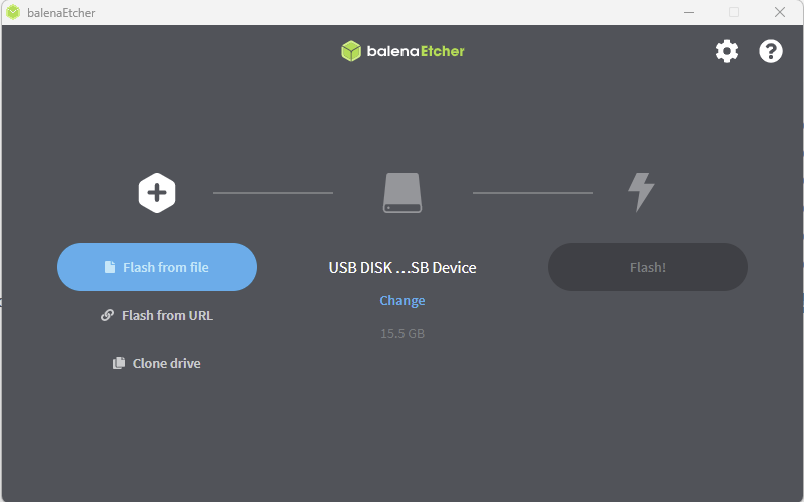804x502 pixels.
Task: Click the gray drive target icon
Action: click(403, 193)
